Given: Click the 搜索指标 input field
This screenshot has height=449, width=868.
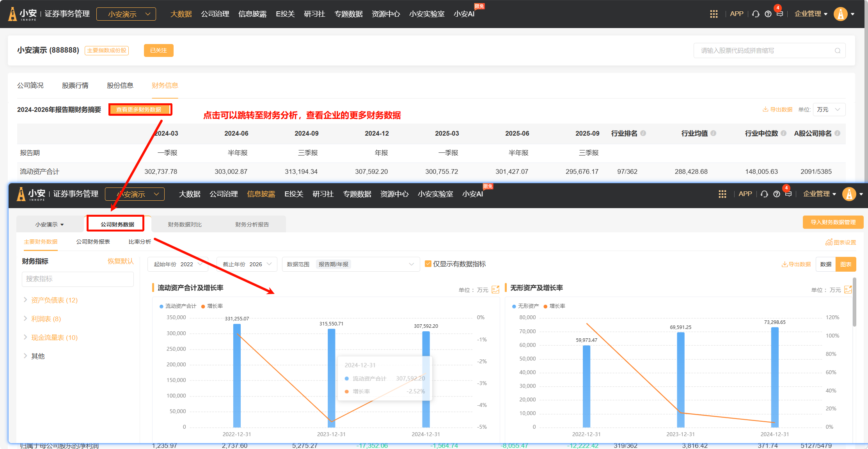Looking at the screenshot, I should [78, 279].
